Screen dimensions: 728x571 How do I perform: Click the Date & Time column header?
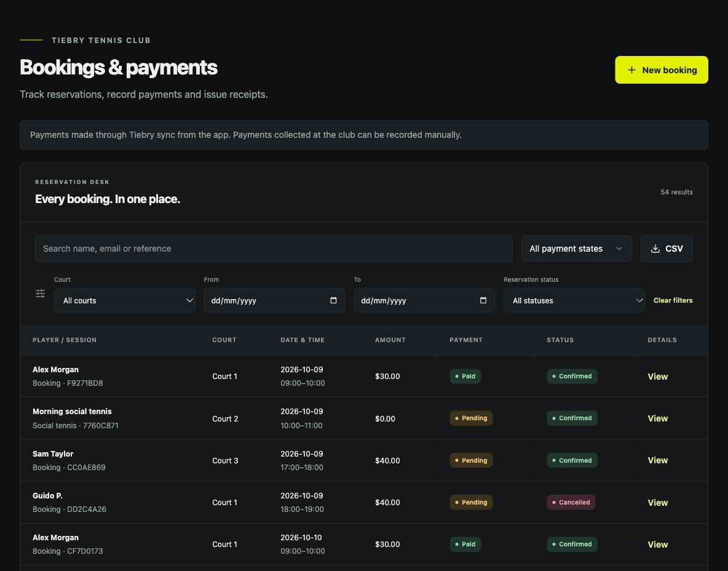pyautogui.click(x=303, y=340)
